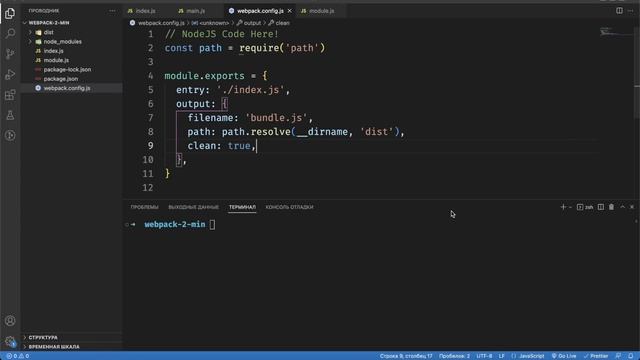Screen dimensions: 640x360
Task: Open the Выходные данные panel tab
Action: [x=193, y=207]
